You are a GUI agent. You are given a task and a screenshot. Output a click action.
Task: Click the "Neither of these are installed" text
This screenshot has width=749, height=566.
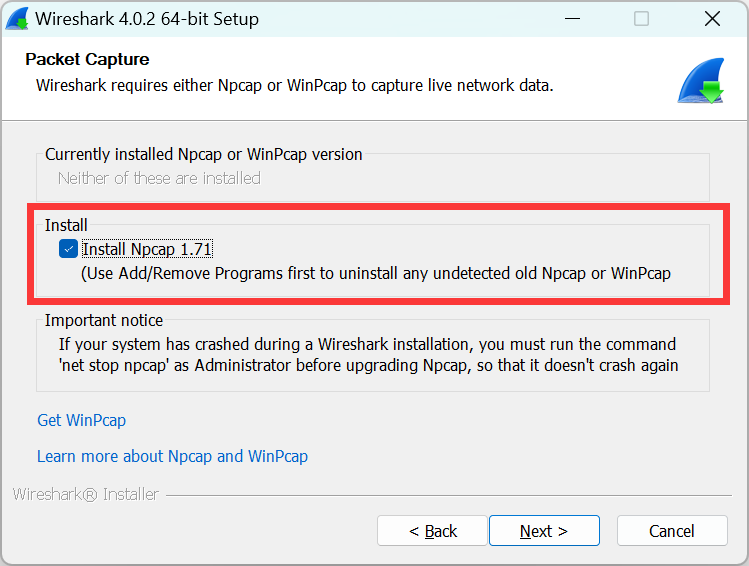(159, 178)
